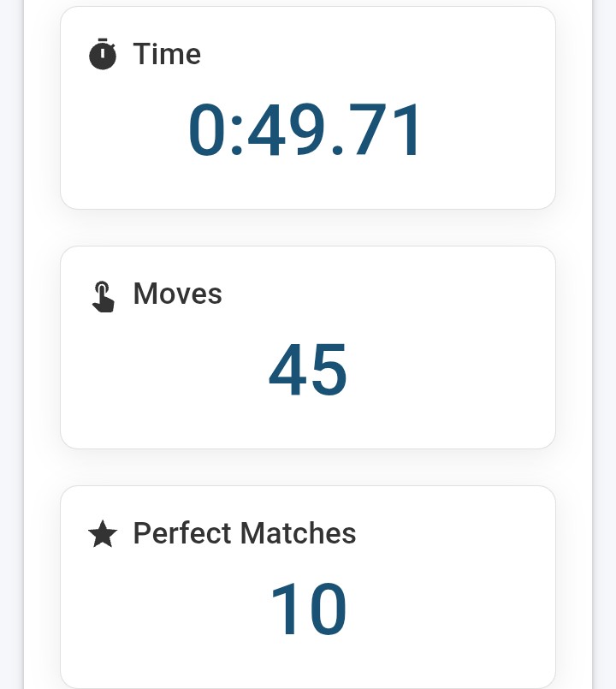Click the 45 moves count
The height and width of the screenshot is (689, 616).
pos(308,370)
